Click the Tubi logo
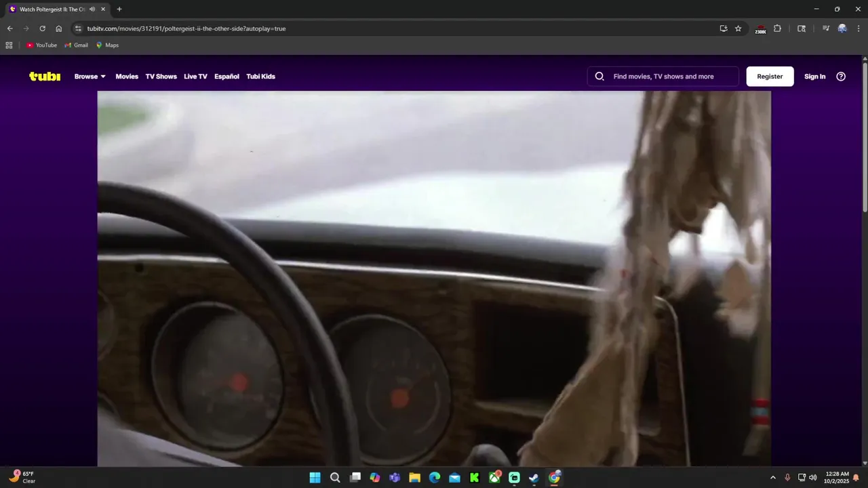This screenshot has width=868, height=488. 45,77
